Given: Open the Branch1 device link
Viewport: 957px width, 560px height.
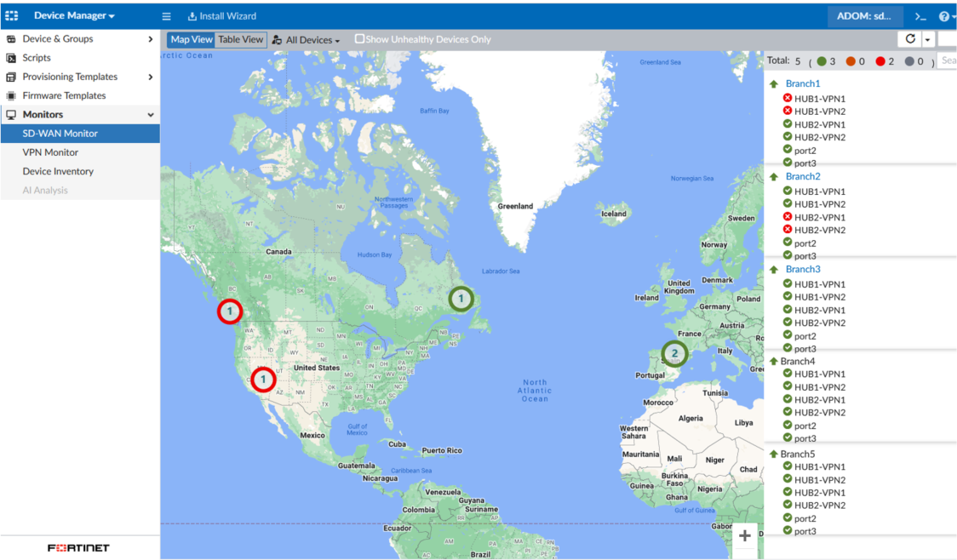Looking at the screenshot, I should coord(803,83).
